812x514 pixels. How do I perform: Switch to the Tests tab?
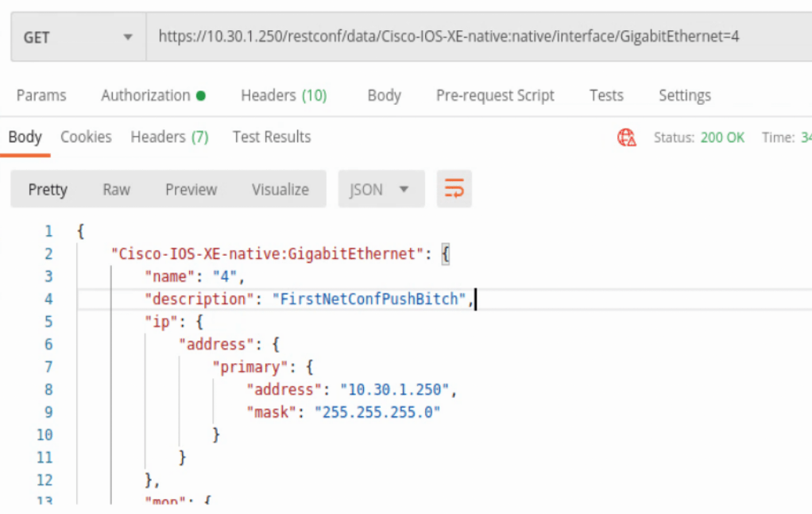pos(606,95)
